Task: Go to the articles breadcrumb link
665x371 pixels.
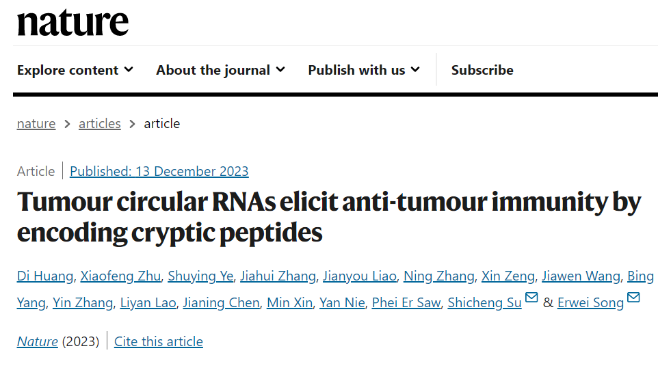Action: coord(100,124)
